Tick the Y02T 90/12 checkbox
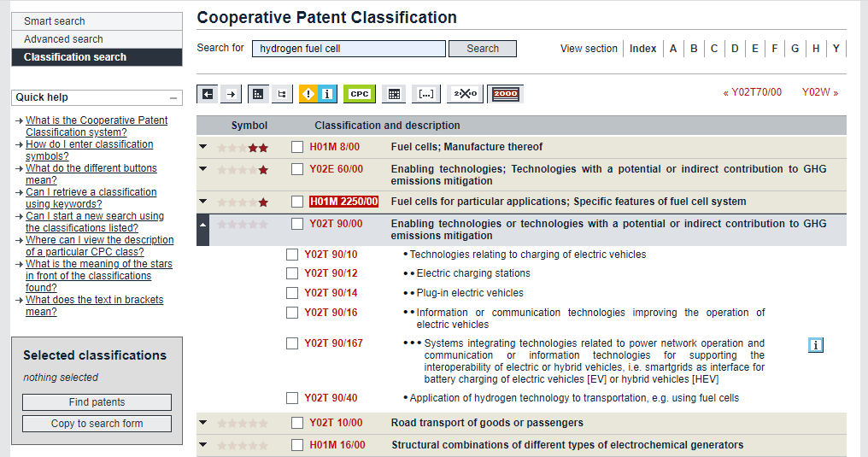This screenshot has width=868, height=457. (292, 273)
